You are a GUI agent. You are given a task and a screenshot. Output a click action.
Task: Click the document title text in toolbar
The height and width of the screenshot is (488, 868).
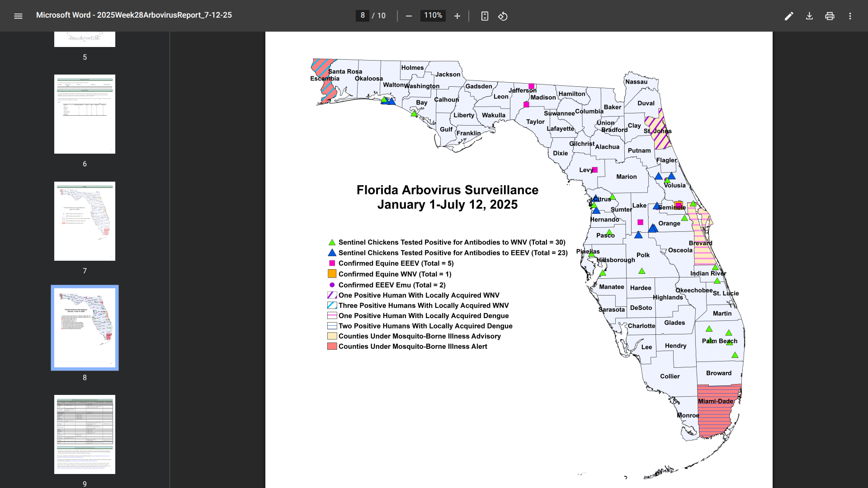pos(134,15)
